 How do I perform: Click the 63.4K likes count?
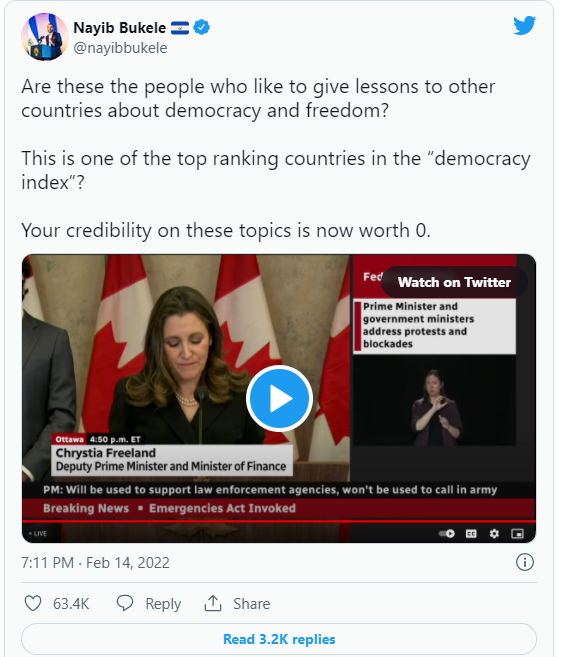point(71,603)
